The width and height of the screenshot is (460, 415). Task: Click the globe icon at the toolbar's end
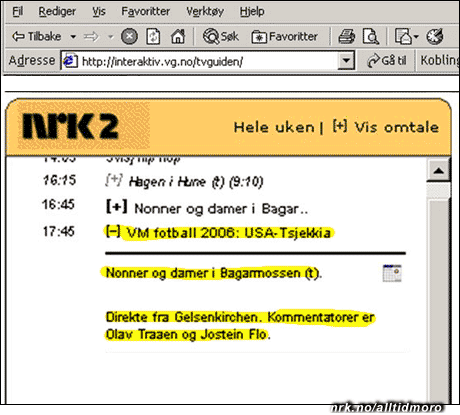[x=435, y=36]
